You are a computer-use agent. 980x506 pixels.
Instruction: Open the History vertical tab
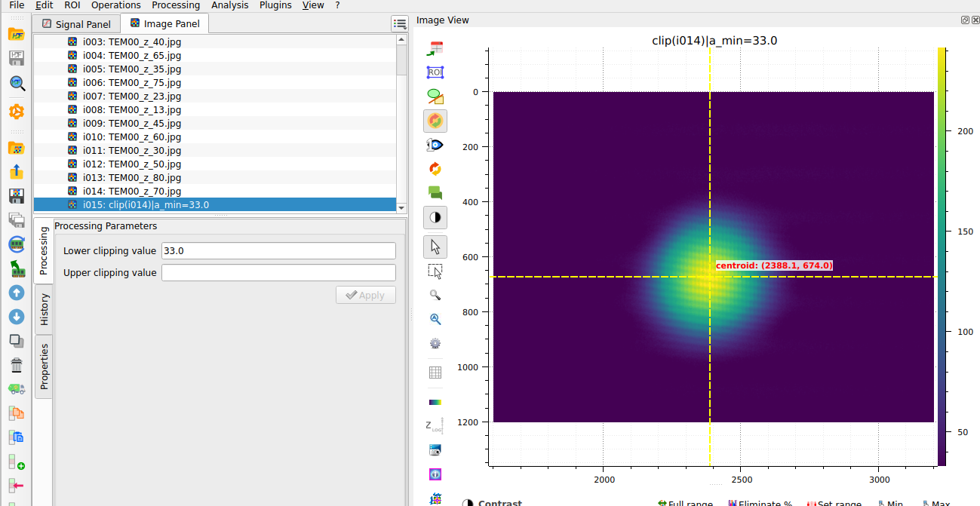[44, 309]
